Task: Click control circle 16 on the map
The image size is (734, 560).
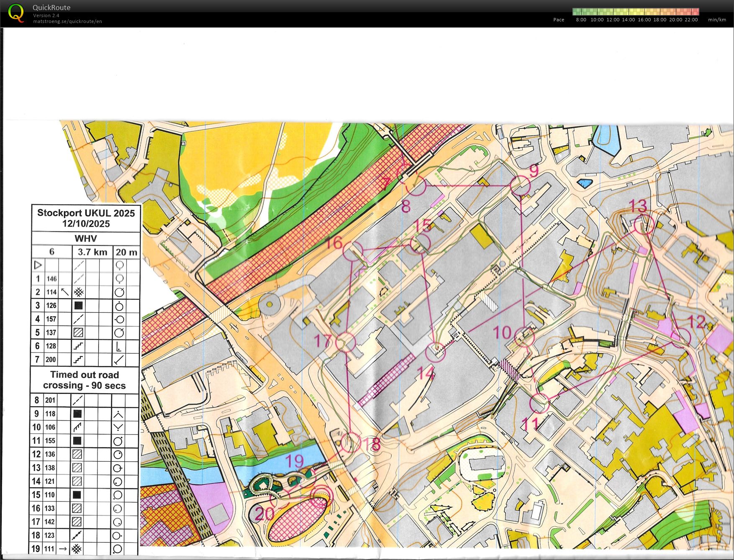Action: tap(353, 251)
